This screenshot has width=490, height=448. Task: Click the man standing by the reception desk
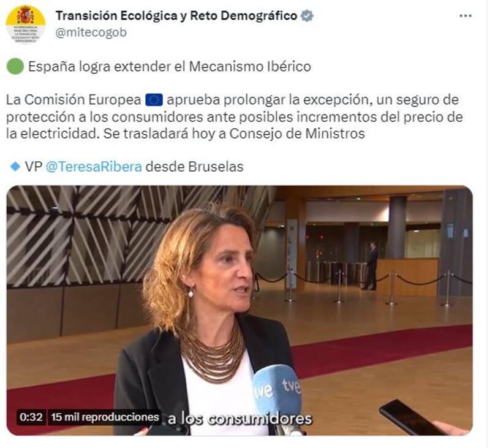(372, 265)
